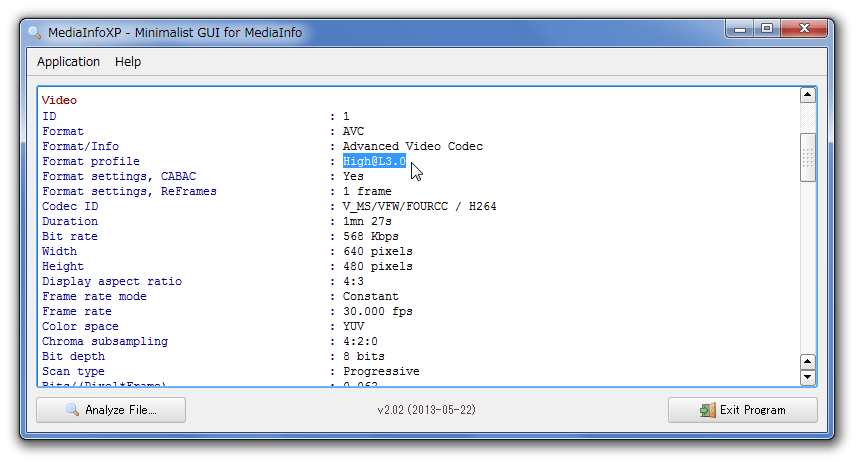Click the 'Format/Info' label
Viewport: 856px width, 462px height.
tap(80, 146)
